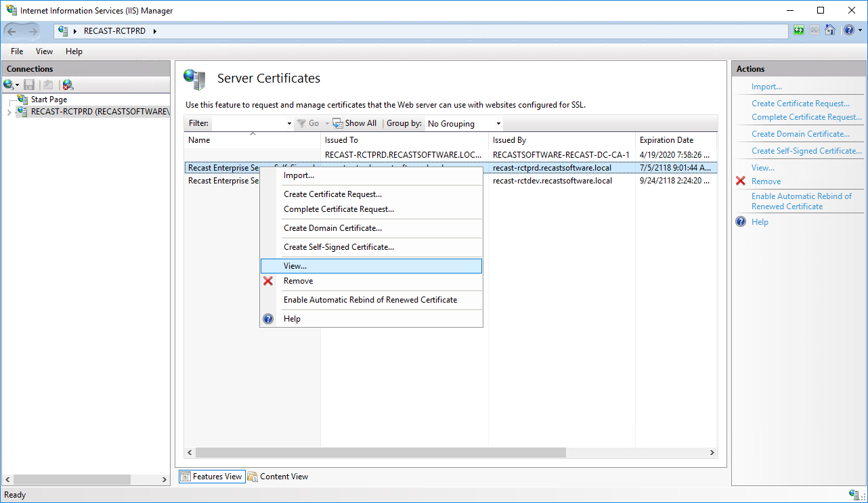This screenshot has height=503, width=868.
Task: Click the Go filter button
Action: pyautogui.click(x=308, y=123)
